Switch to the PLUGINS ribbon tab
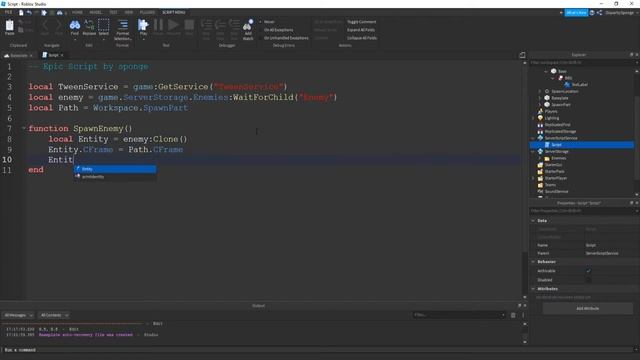The height and width of the screenshot is (360, 640). [147, 13]
